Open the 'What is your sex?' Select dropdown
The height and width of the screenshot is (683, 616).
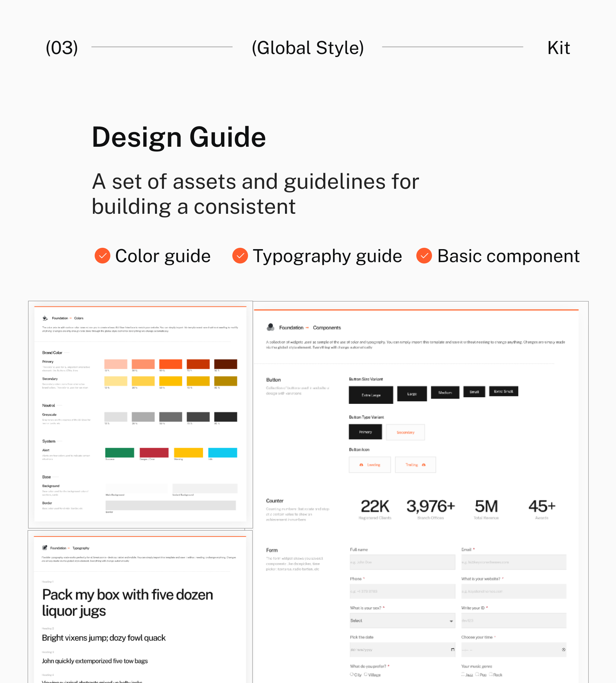point(402,620)
